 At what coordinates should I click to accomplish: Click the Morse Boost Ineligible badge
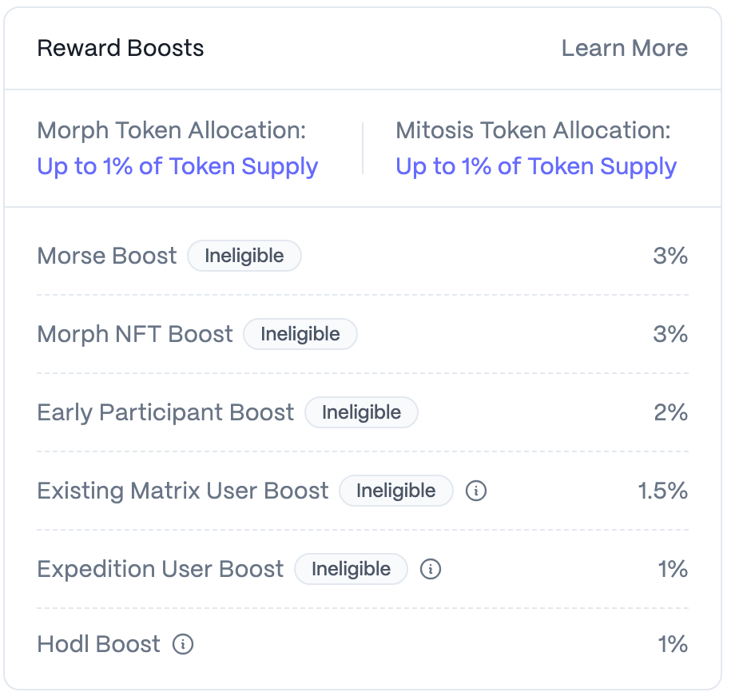[x=244, y=256]
